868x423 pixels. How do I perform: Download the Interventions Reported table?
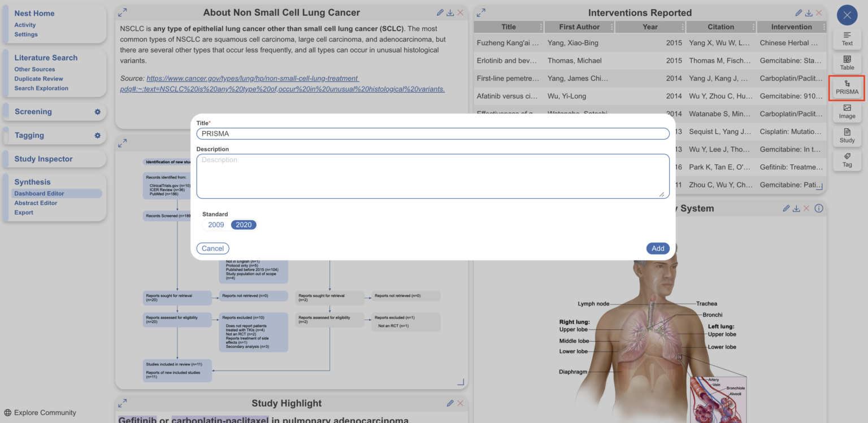click(809, 12)
